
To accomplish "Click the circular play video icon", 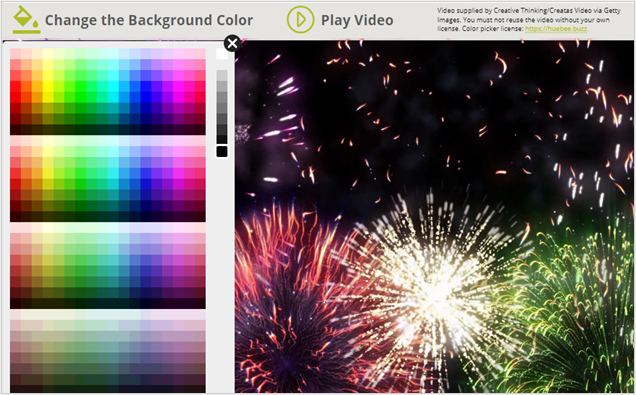I will click(x=300, y=19).
